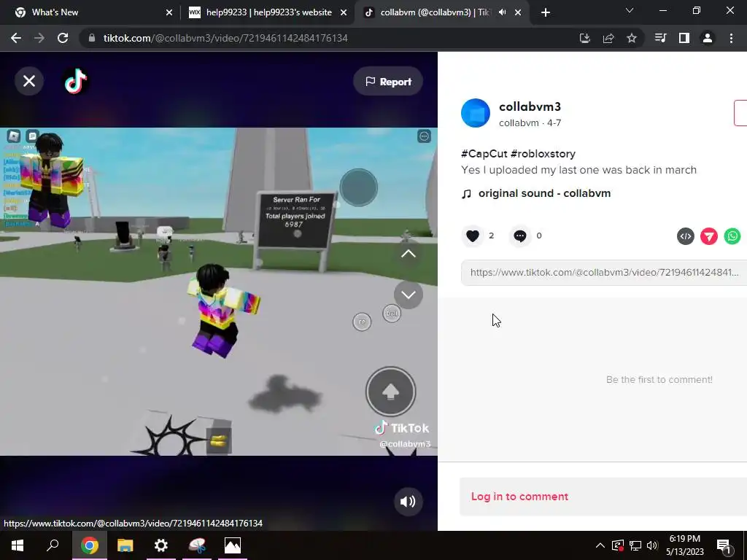Image resolution: width=747 pixels, height=560 pixels.
Task: Click the video URL field
Action: 603,273
